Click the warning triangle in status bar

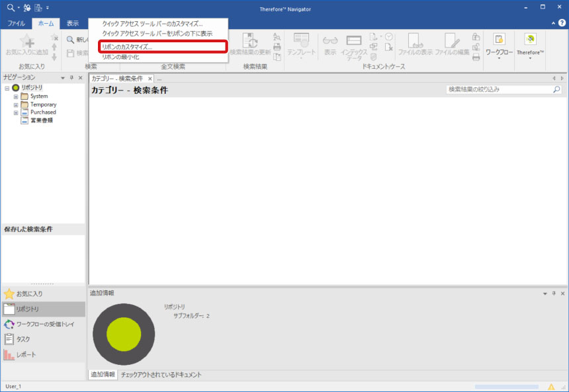click(x=550, y=386)
